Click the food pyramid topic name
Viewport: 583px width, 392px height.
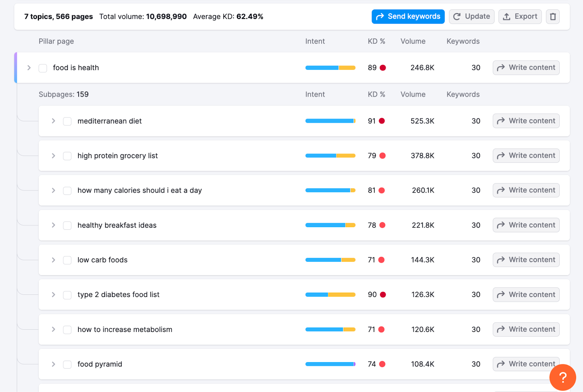pyautogui.click(x=100, y=364)
